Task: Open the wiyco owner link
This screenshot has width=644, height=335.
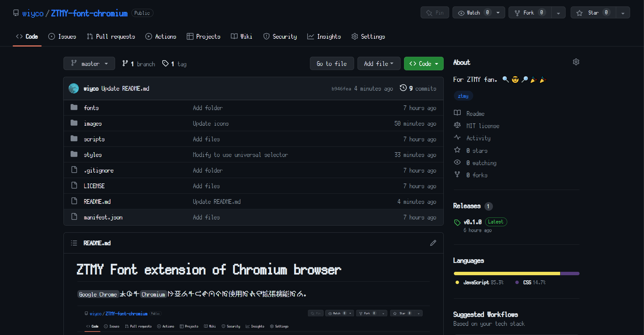Action: click(33, 13)
